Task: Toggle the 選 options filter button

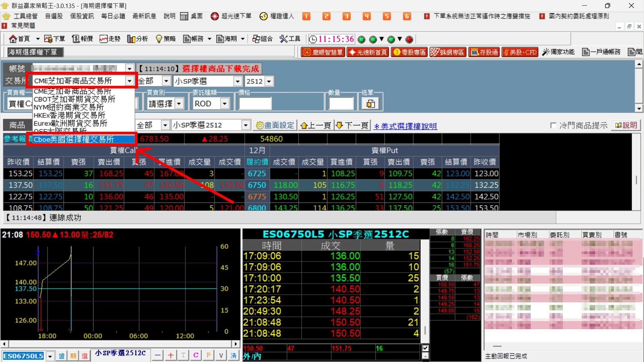Action: [84, 356]
